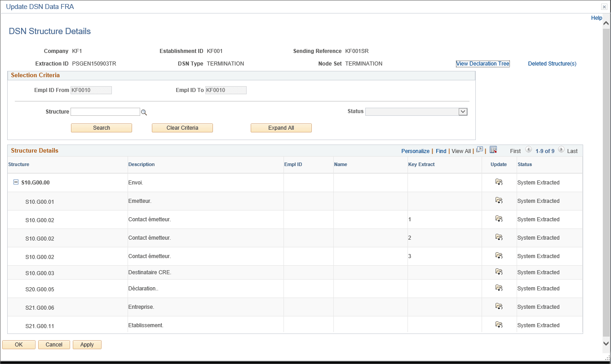611x364 pixels.
Task: Click the Expand All button
Action: [x=281, y=128]
